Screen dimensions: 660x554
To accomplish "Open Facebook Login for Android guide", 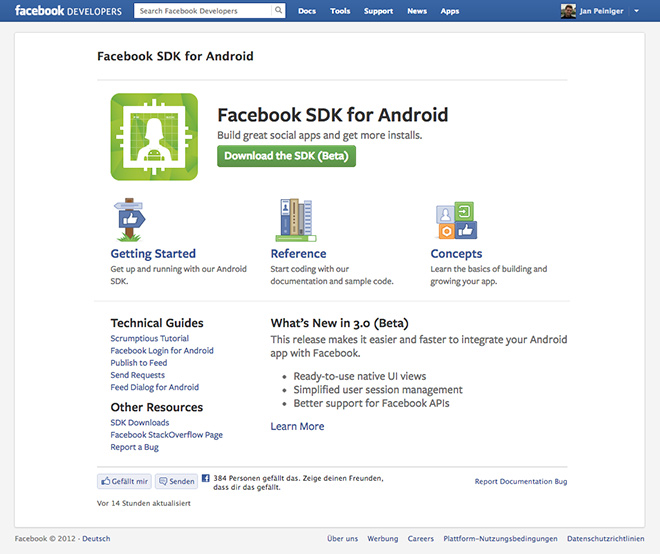I will (x=162, y=351).
